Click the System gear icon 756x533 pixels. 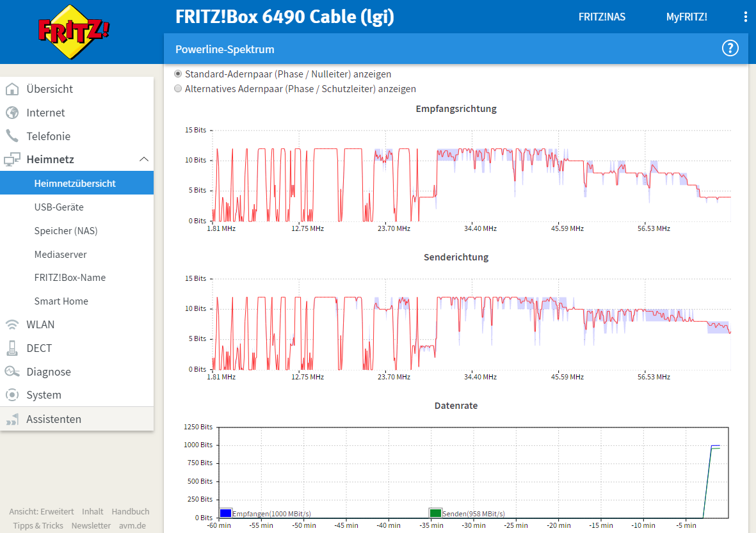tap(12, 395)
